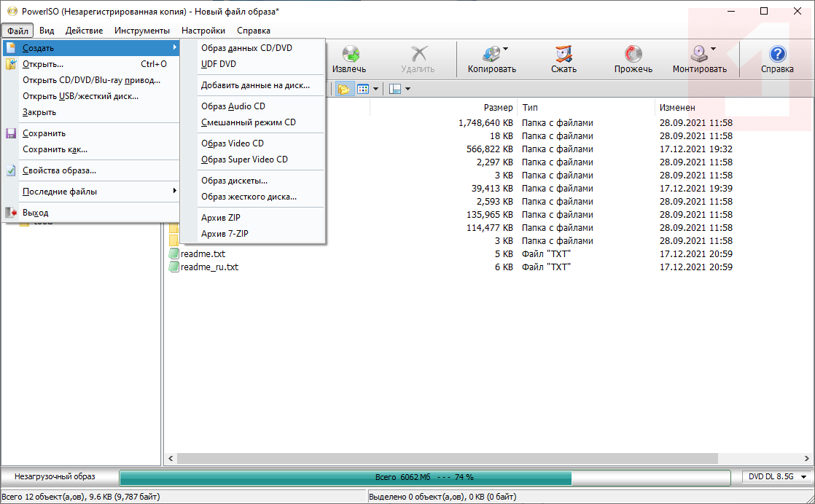This screenshot has width=815, height=504.
Task: Open the Действие menu
Action: click(85, 31)
